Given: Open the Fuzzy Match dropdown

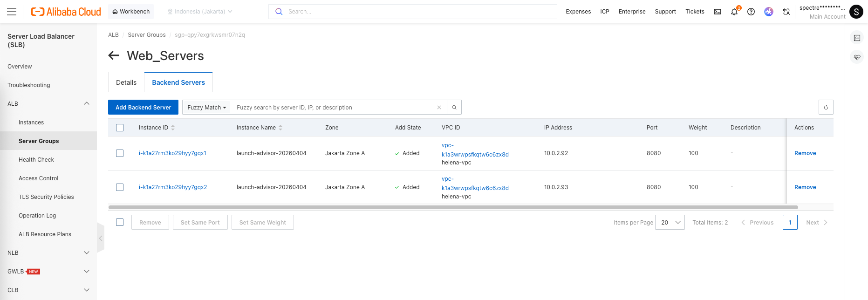Looking at the screenshot, I should tap(206, 108).
